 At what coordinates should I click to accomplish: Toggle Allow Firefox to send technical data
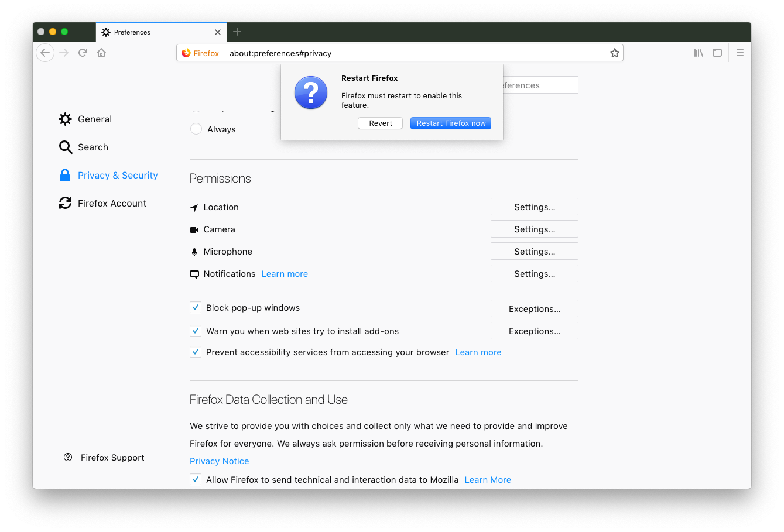(x=196, y=479)
